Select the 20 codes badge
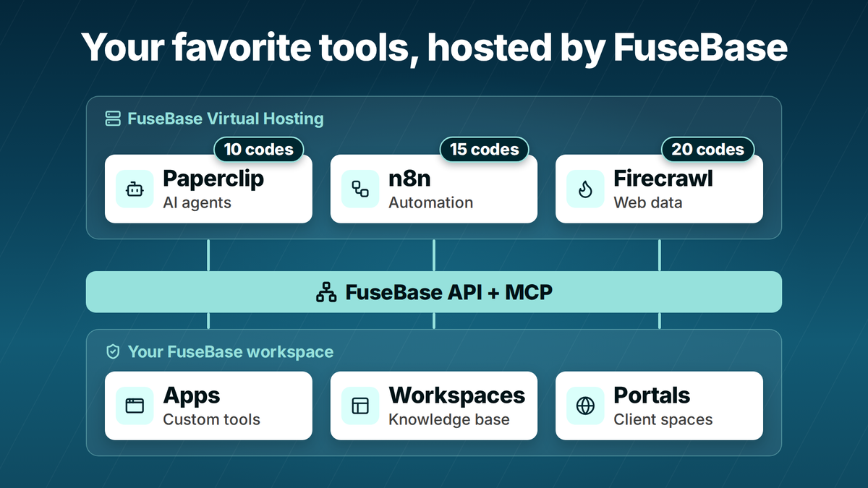 (x=707, y=150)
